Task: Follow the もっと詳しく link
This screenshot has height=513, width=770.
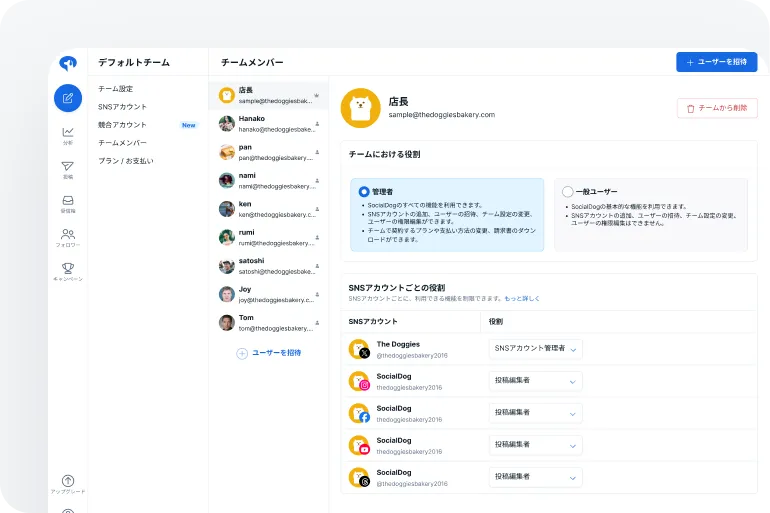Action: [522, 299]
